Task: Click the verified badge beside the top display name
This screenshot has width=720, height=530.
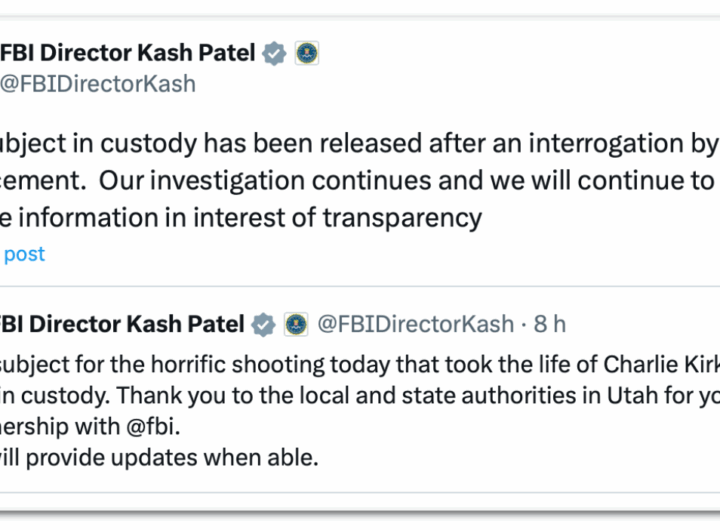Action: (274, 54)
